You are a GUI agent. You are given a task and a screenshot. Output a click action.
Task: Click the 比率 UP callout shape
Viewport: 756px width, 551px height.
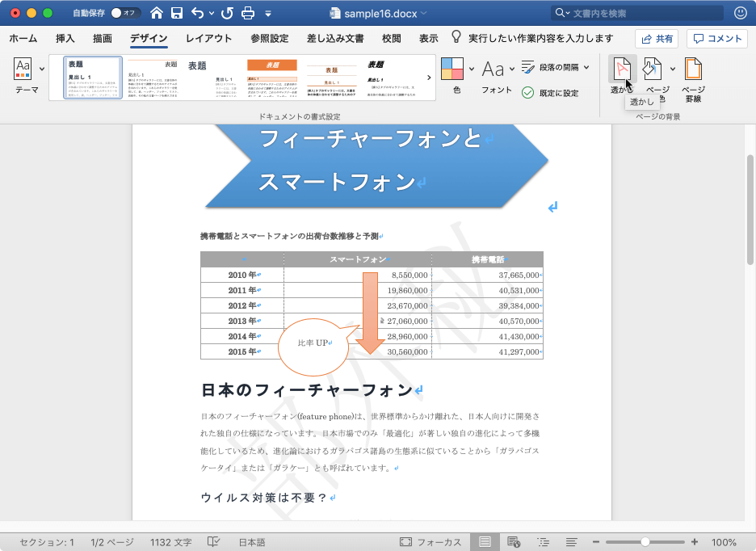[314, 347]
